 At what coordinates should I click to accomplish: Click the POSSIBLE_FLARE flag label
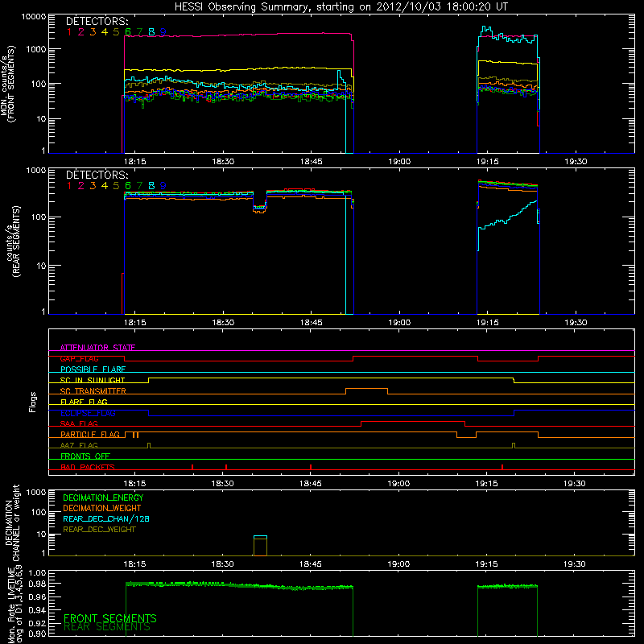click(x=93, y=369)
